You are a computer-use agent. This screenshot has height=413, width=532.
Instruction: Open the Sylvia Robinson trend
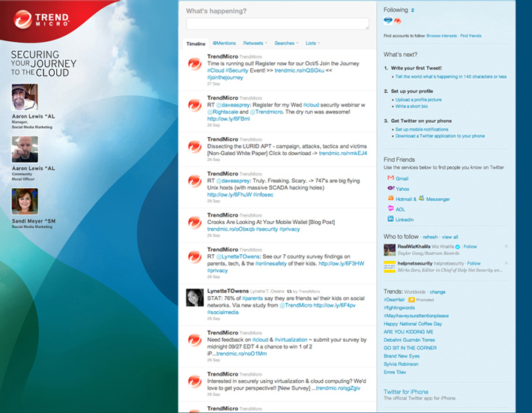401,364
